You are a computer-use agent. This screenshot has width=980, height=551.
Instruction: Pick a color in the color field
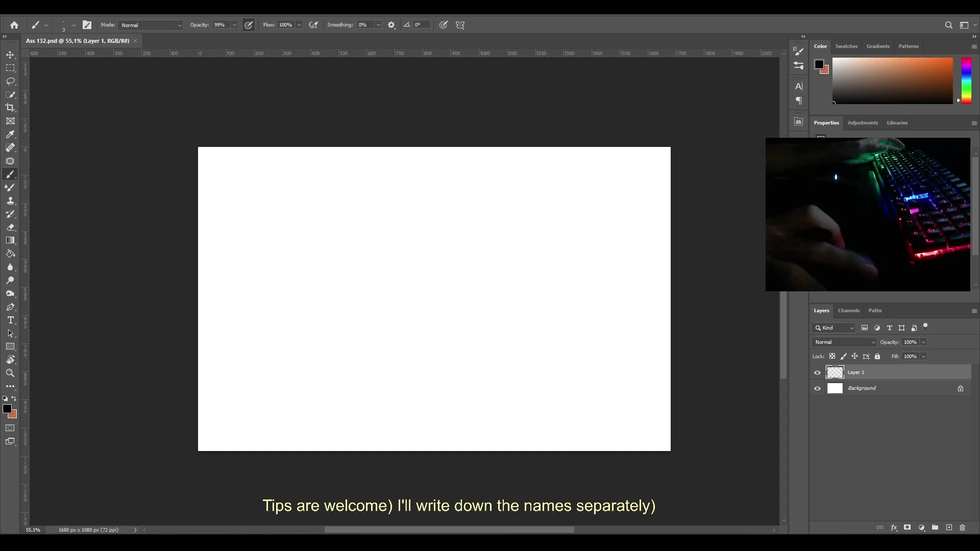(x=892, y=81)
